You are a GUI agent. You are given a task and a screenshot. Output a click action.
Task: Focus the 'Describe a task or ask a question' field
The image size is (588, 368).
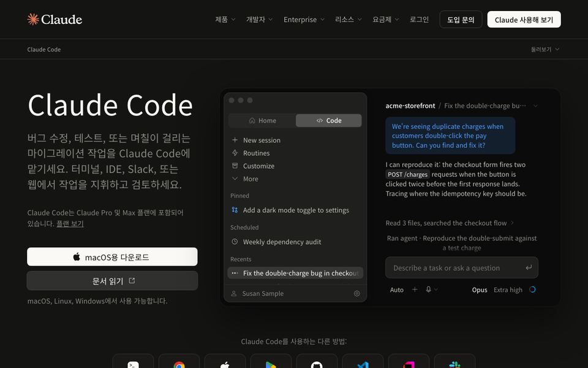(462, 268)
